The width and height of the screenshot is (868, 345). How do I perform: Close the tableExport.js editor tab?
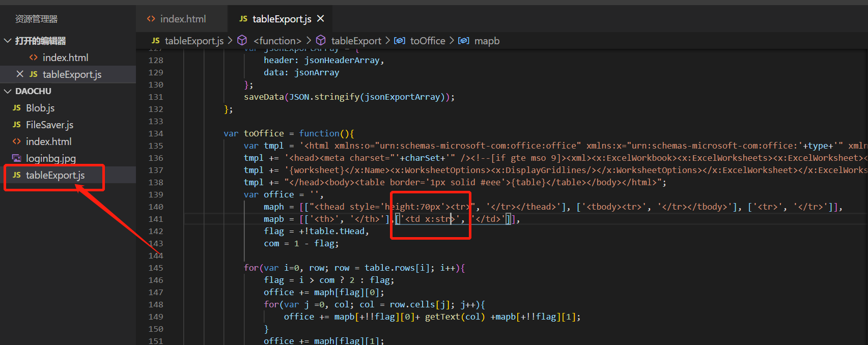[320, 19]
